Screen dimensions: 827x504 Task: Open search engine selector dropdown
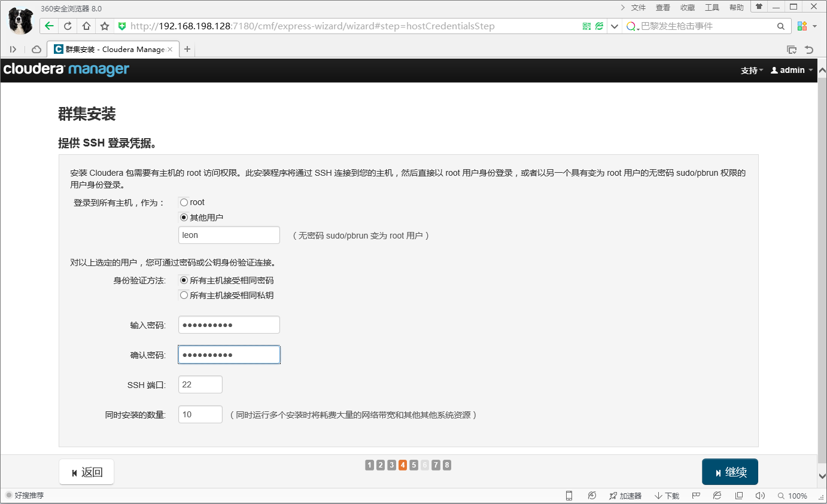633,26
